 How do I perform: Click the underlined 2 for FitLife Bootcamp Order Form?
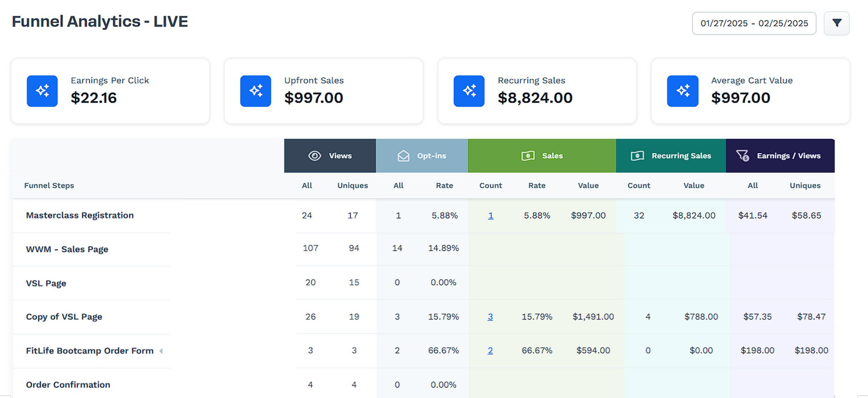click(490, 351)
